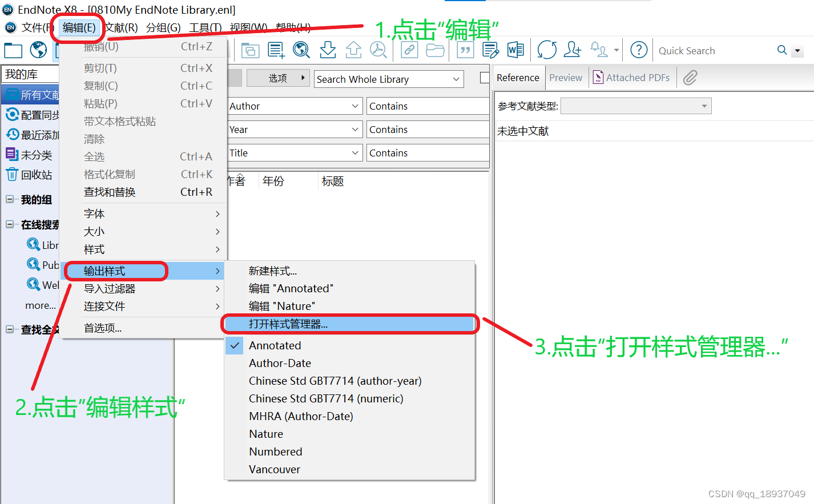Open the 导入过滤器 submenu
Image resolution: width=814 pixels, height=504 pixels.
144,289
